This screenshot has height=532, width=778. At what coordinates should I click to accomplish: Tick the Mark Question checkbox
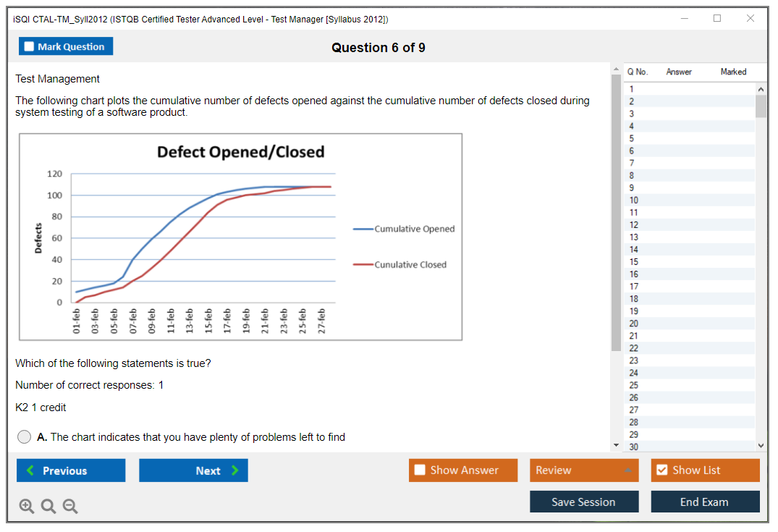click(x=29, y=46)
